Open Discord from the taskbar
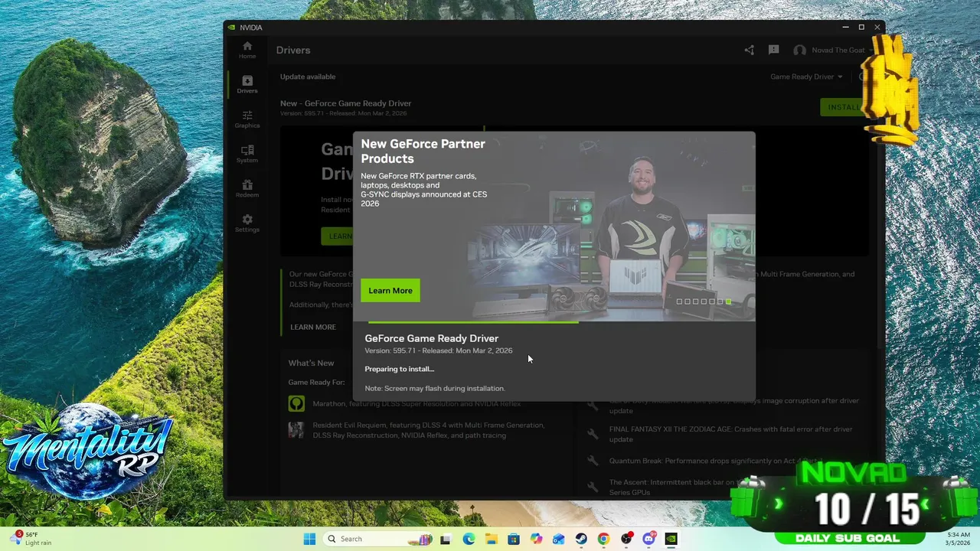 tap(649, 539)
